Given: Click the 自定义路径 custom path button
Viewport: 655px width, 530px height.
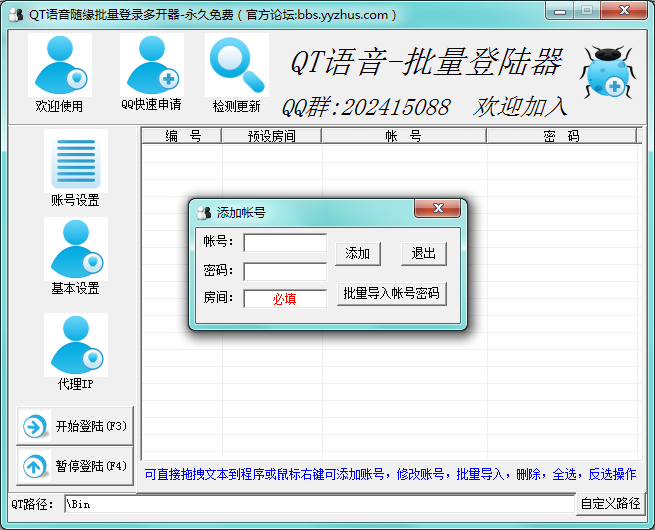Looking at the screenshot, I should tap(610, 504).
